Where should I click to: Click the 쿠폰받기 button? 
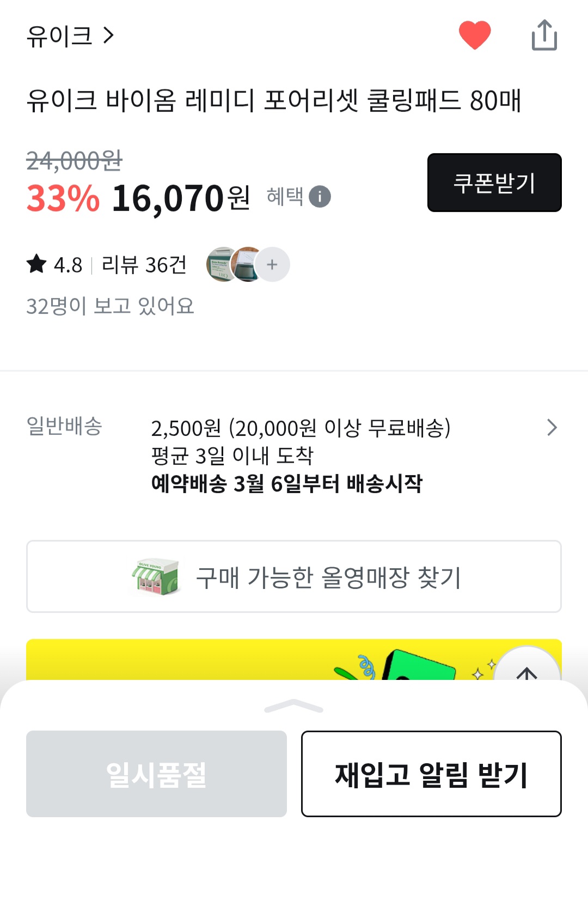[494, 183]
